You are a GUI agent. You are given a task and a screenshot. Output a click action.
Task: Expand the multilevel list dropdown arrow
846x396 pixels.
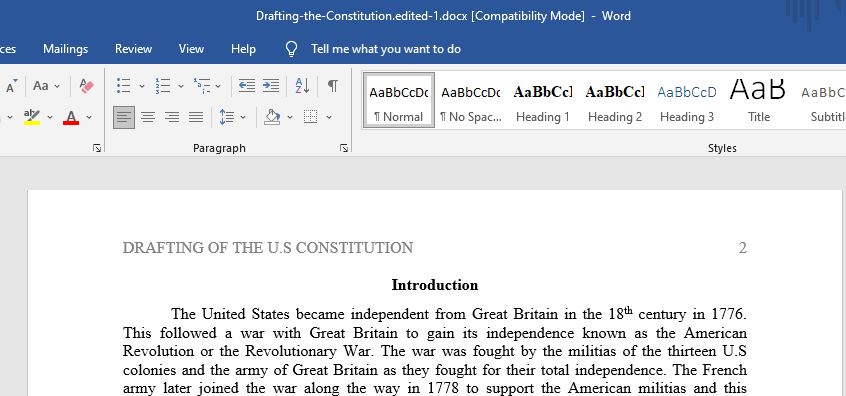[x=218, y=86]
